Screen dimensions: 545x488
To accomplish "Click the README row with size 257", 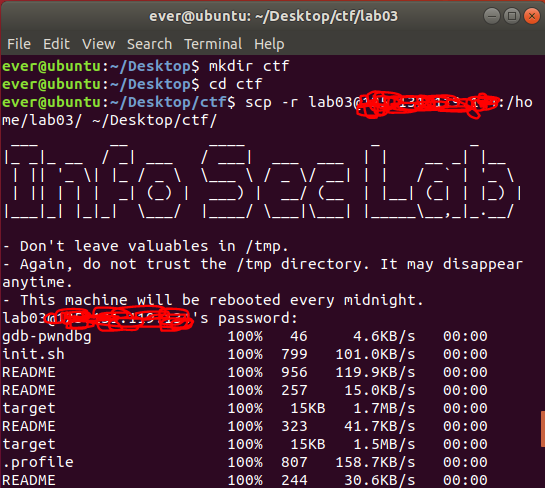I will pos(245,391).
